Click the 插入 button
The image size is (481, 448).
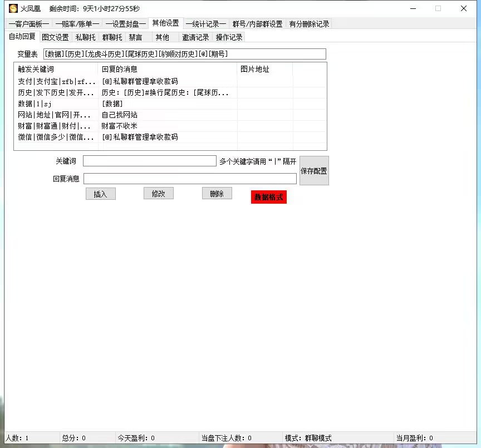100,194
